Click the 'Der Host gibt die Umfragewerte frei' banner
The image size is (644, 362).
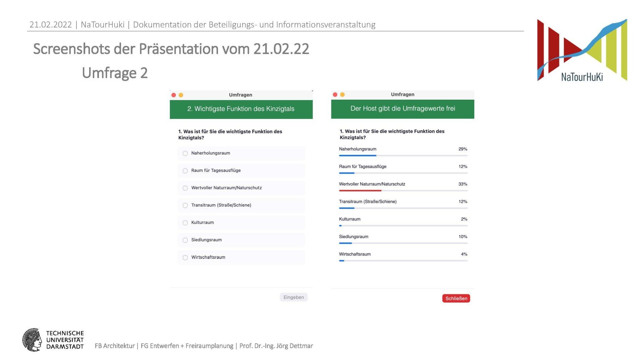click(403, 109)
